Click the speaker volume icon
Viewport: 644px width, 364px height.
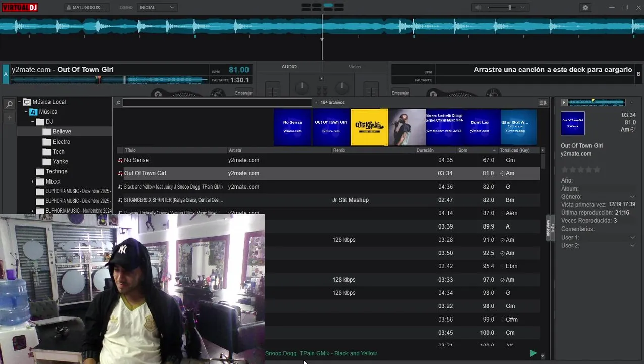point(478,7)
